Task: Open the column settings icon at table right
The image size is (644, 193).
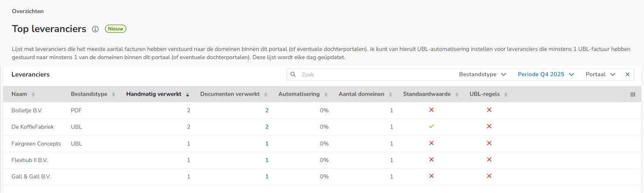Action: [x=633, y=94]
